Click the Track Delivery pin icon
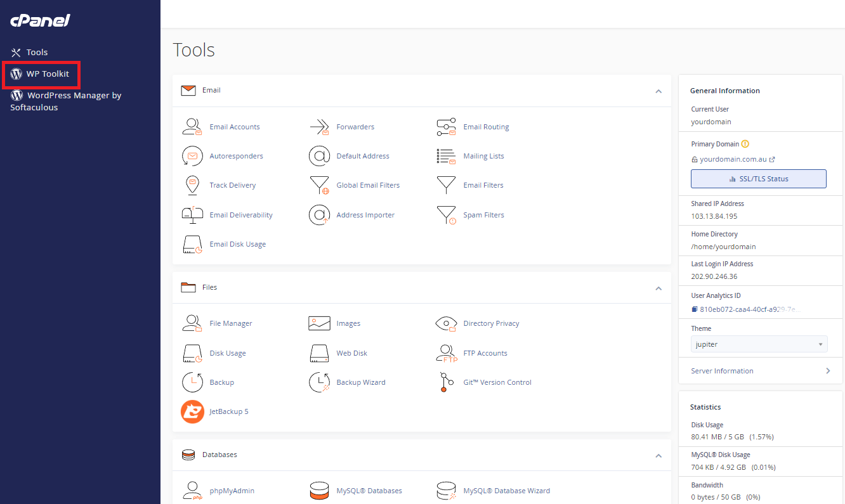 pyautogui.click(x=192, y=185)
